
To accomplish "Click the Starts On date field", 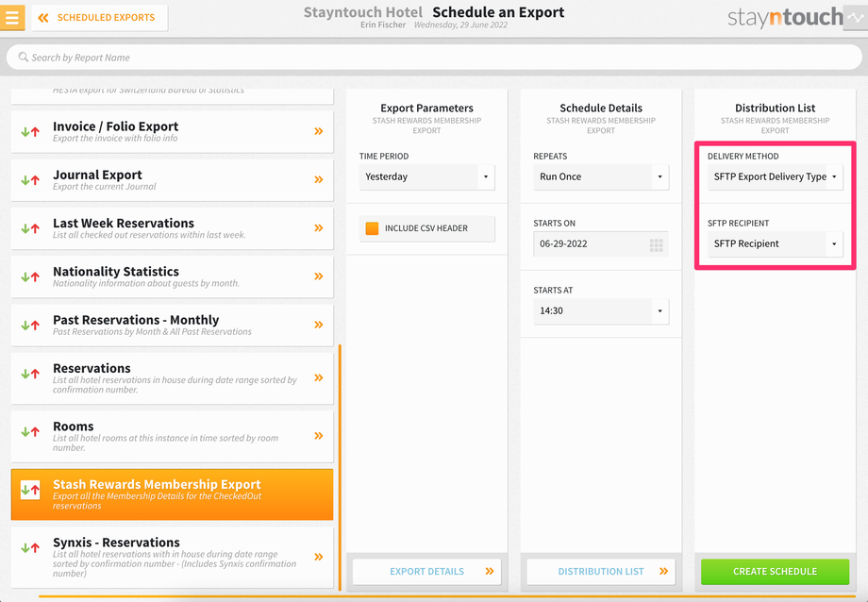I will pos(601,244).
